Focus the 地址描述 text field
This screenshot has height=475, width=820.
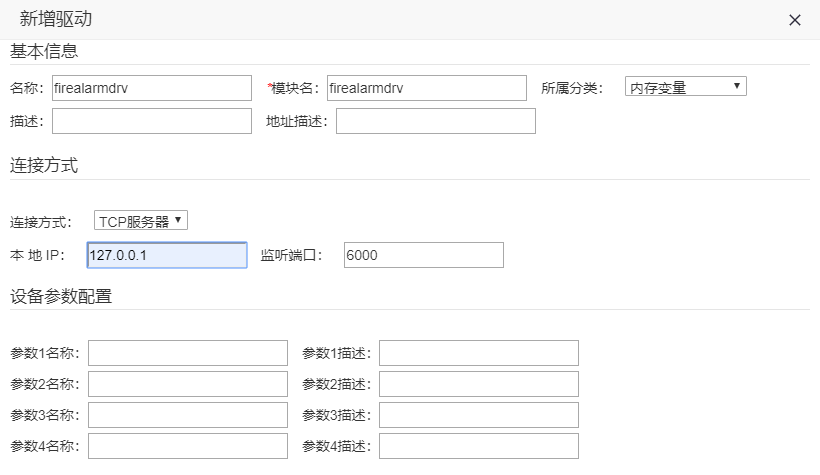pyautogui.click(x=436, y=121)
